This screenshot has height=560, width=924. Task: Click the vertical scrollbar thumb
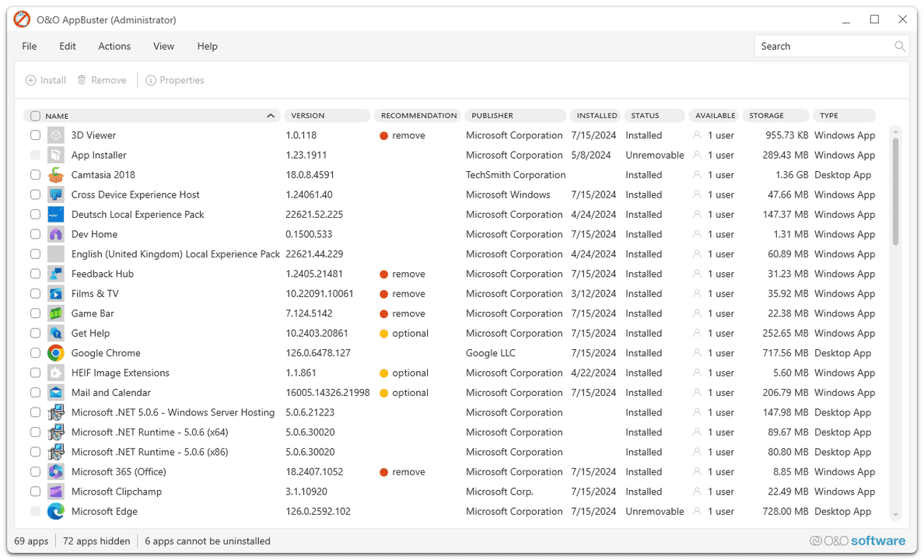tap(895, 191)
